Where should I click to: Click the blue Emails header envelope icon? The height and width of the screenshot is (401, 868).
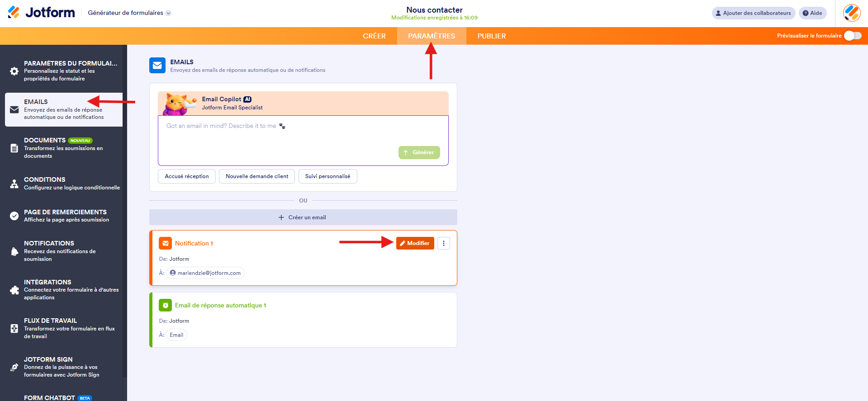point(157,66)
